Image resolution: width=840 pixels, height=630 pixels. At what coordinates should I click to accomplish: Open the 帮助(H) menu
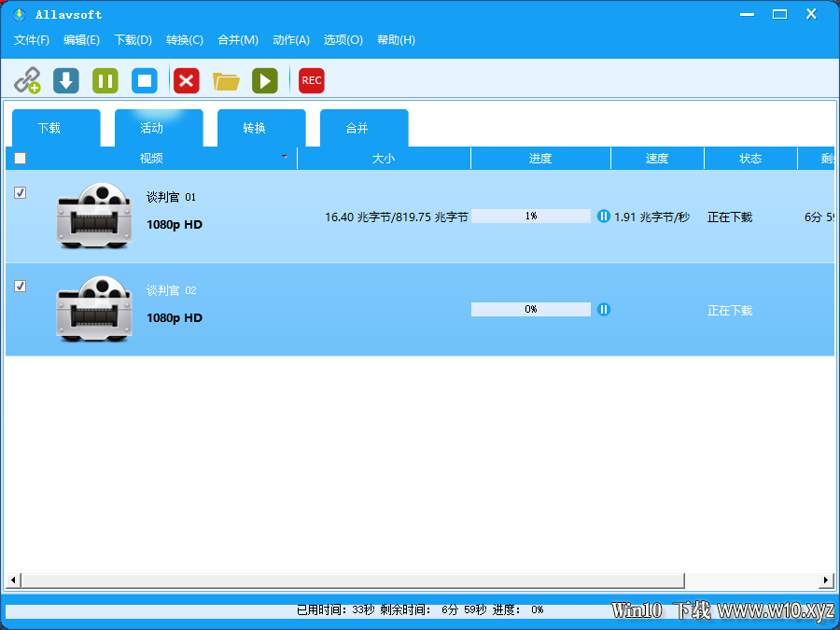coord(396,39)
